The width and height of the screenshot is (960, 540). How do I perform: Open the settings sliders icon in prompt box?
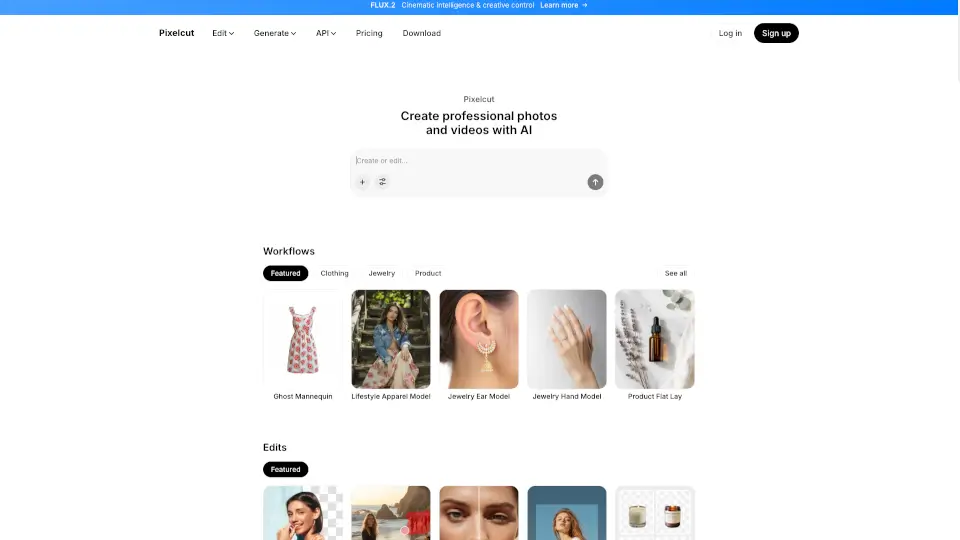pos(382,182)
